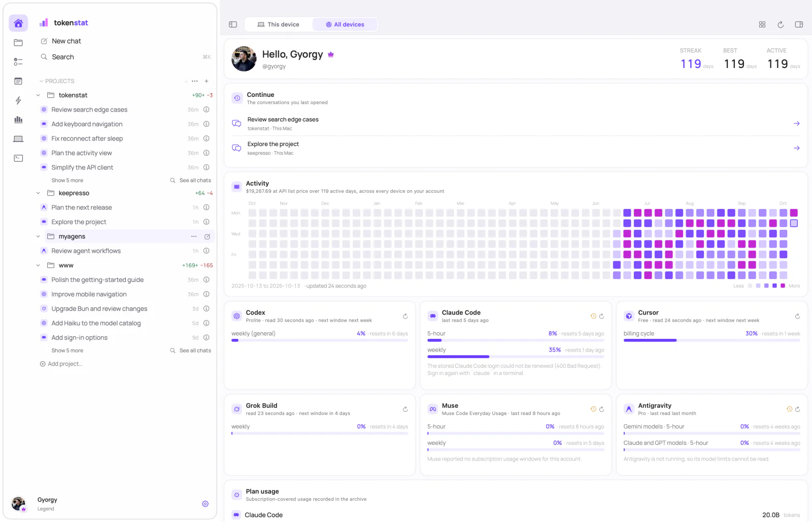Collapse the keepresso project
The image size is (812, 522).
[x=38, y=193]
